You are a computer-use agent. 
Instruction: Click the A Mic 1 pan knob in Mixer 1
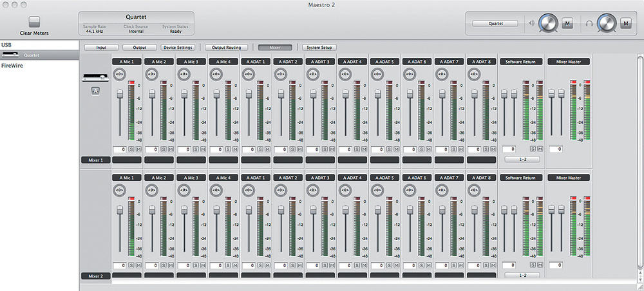[x=118, y=74]
